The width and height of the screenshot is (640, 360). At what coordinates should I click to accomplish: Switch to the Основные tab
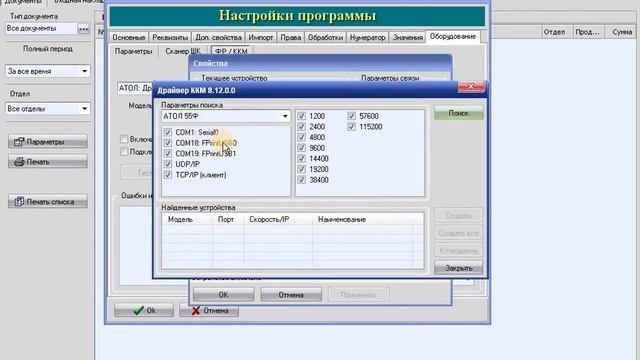pyautogui.click(x=129, y=38)
